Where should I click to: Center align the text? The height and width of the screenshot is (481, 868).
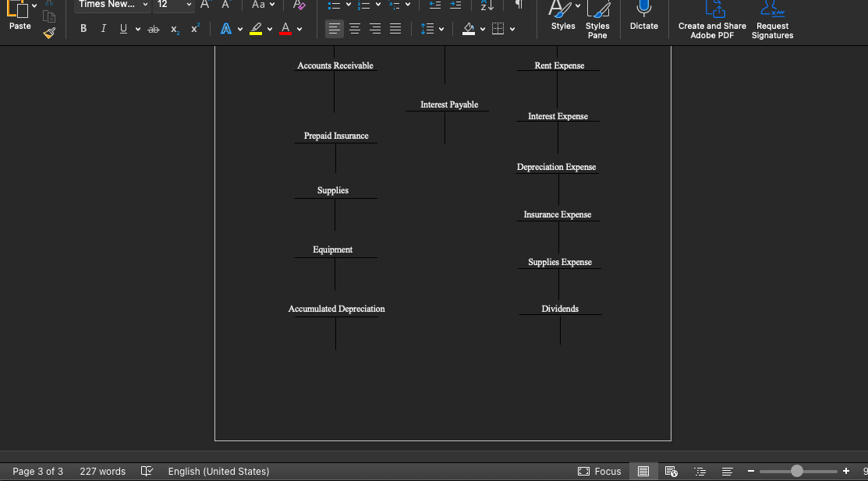tap(355, 29)
